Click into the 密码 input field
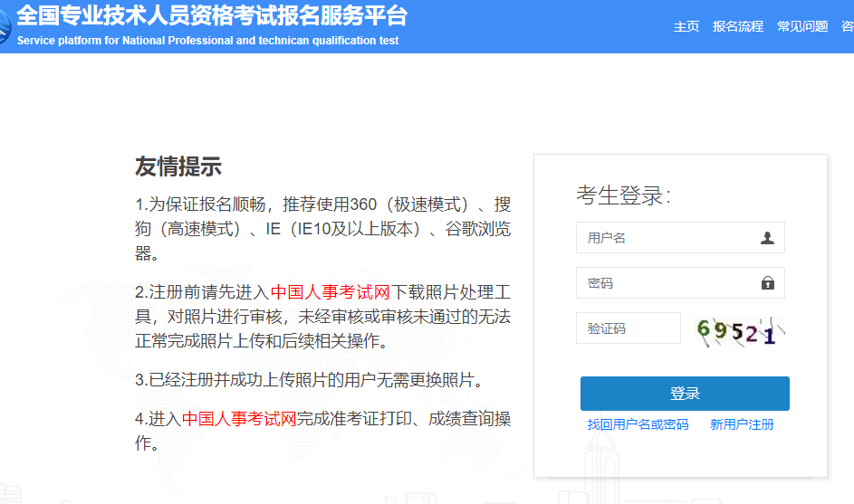 (666, 283)
